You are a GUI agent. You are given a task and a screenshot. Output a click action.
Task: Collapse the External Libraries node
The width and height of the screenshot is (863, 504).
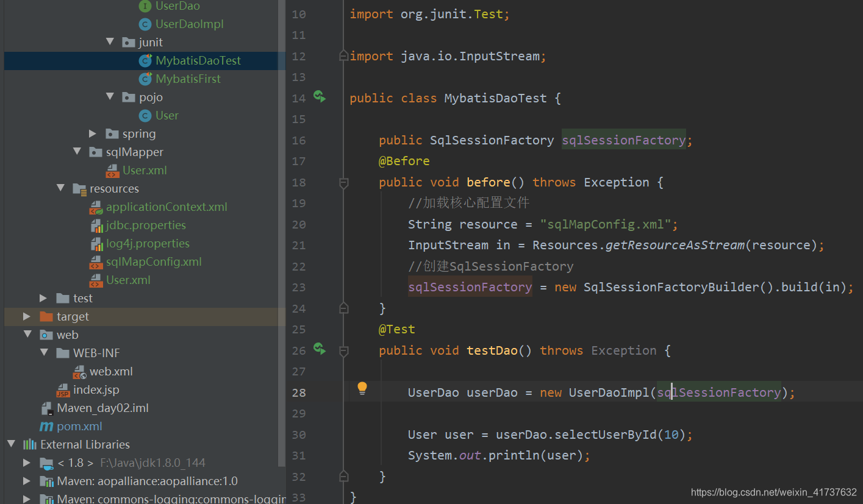11,444
